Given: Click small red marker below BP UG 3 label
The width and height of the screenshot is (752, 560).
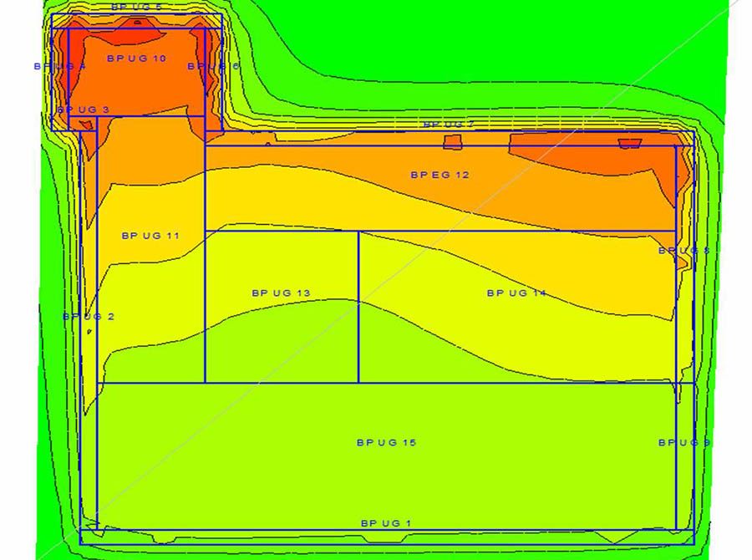Looking at the screenshot, I should click(85, 125).
